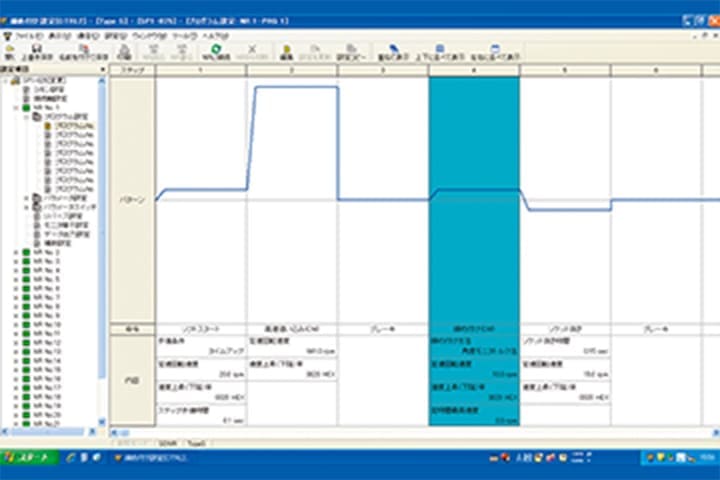Collapse the NR No. 1 tree node
Screen dimensions: 720x480
(x=15, y=108)
